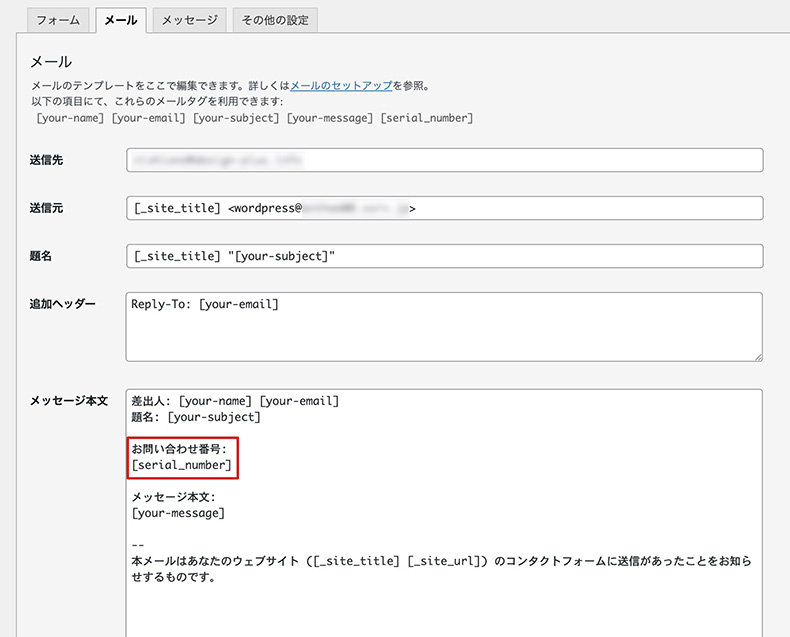Click the 差出人: line in message body
Screen dimensions: 790x637
pos(235,401)
